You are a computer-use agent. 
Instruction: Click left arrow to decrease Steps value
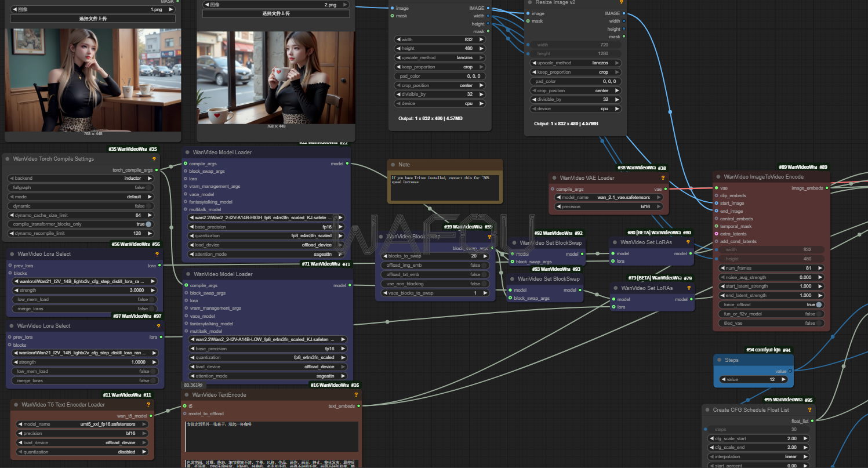point(723,379)
